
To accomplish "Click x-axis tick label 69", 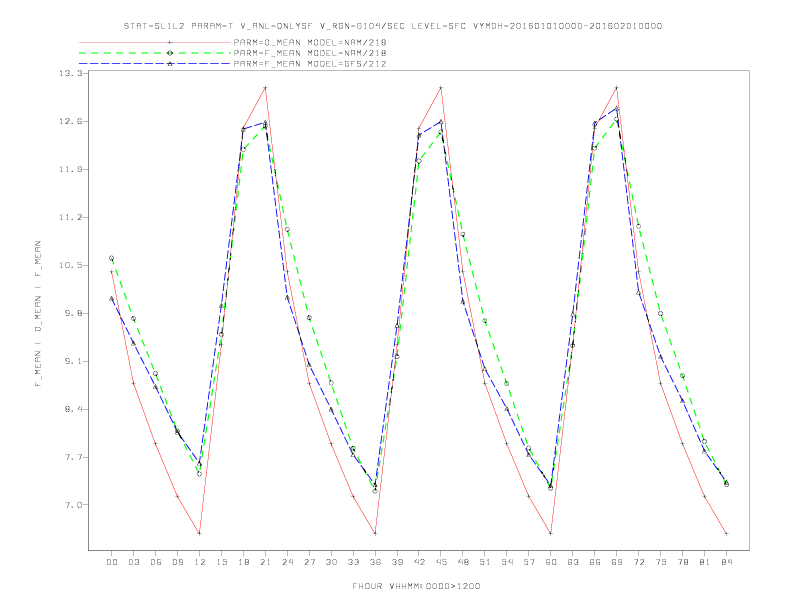I will click(x=617, y=562).
